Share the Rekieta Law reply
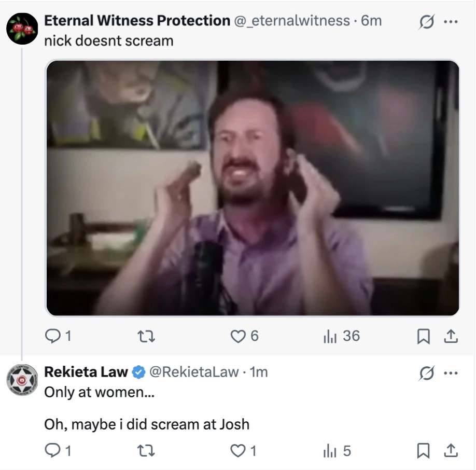The height and width of the screenshot is (470, 476). (x=451, y=451)
